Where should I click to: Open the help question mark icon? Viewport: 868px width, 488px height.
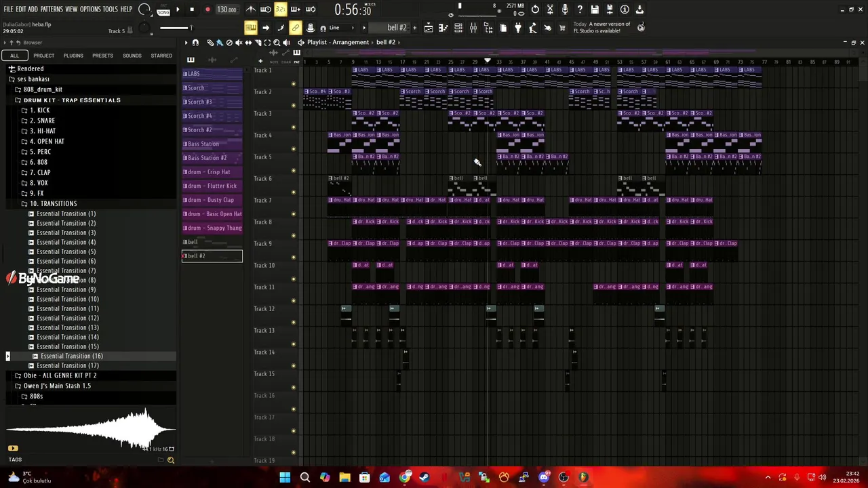580,9
